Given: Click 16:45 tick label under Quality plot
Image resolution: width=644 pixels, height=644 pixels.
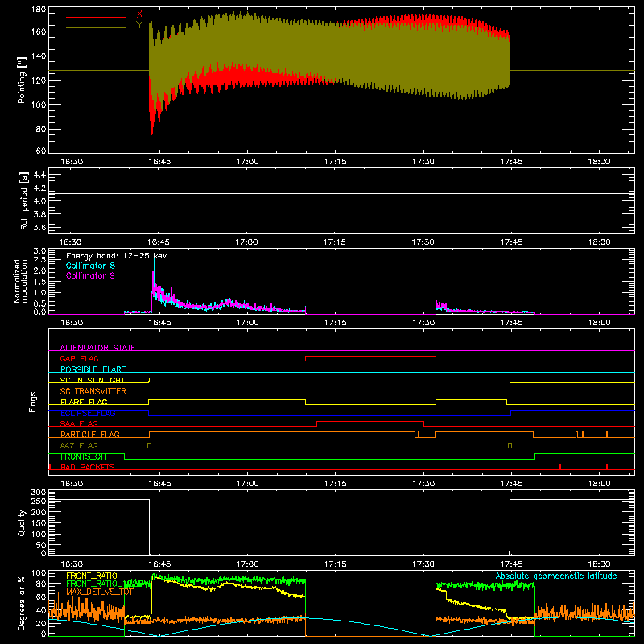Looking at the screenshot, I should [159, 564].
